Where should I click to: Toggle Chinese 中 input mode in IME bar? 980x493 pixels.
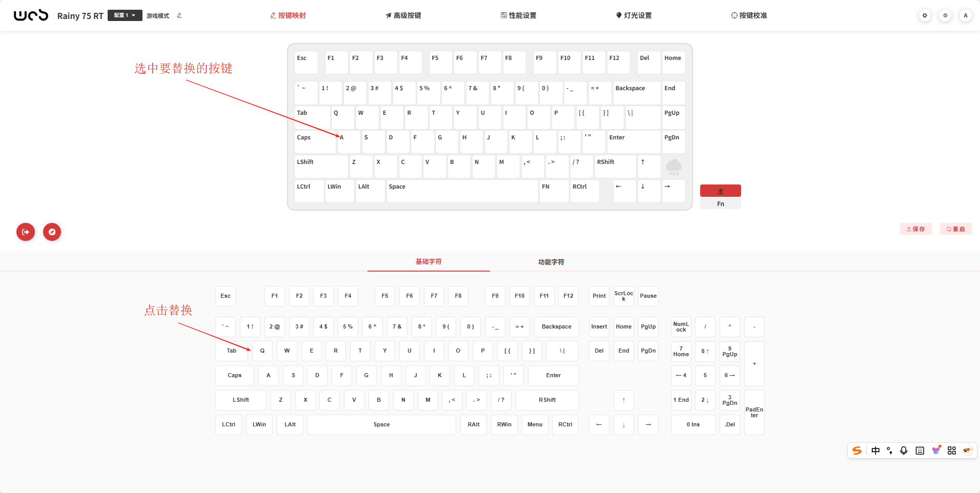pos(875,450)
